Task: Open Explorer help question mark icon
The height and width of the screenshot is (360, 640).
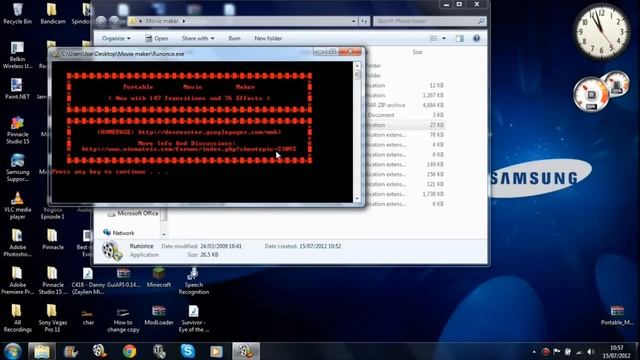Action: [x=476, y=38]
